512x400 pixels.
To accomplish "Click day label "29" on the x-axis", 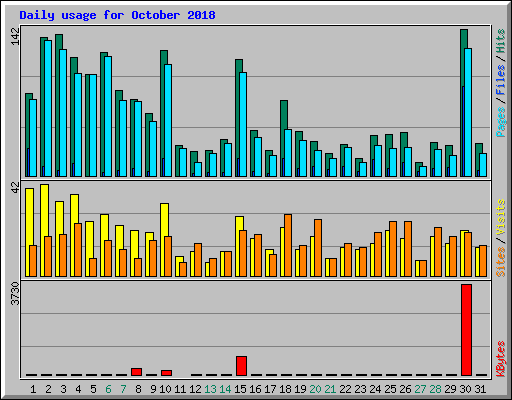I will click(x=450, y=389).
